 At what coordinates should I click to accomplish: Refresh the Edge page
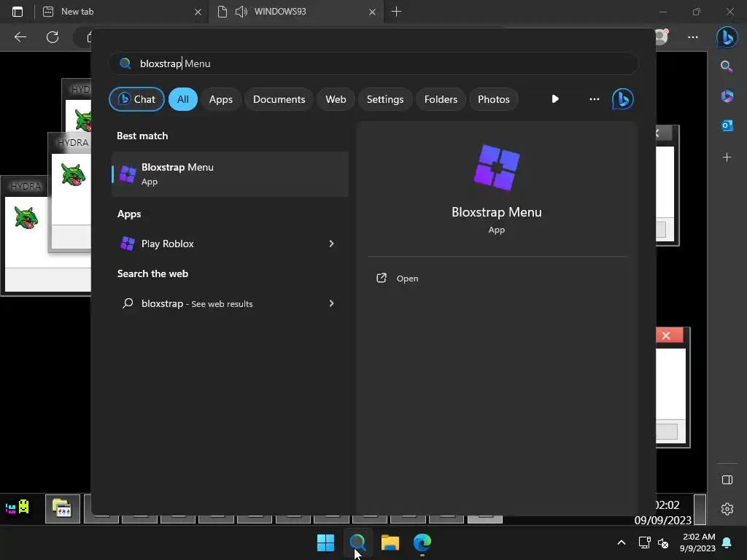pyautogui.click(x=53, y=37)
